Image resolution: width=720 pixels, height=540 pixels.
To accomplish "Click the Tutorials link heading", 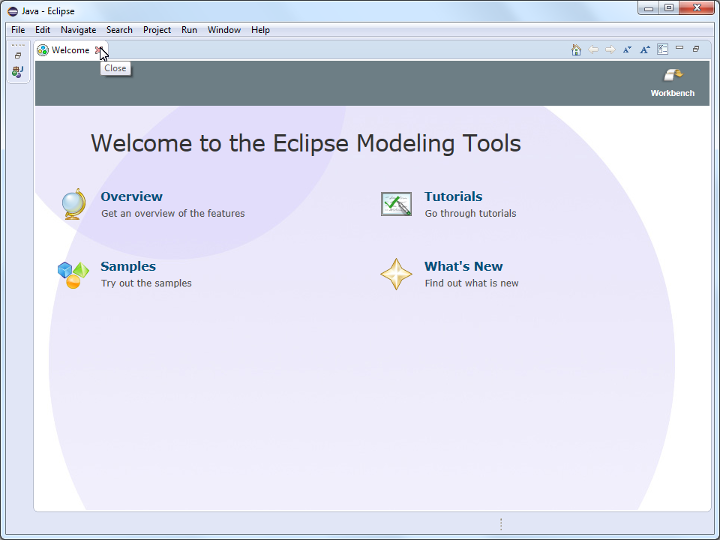I will point(453,197).
